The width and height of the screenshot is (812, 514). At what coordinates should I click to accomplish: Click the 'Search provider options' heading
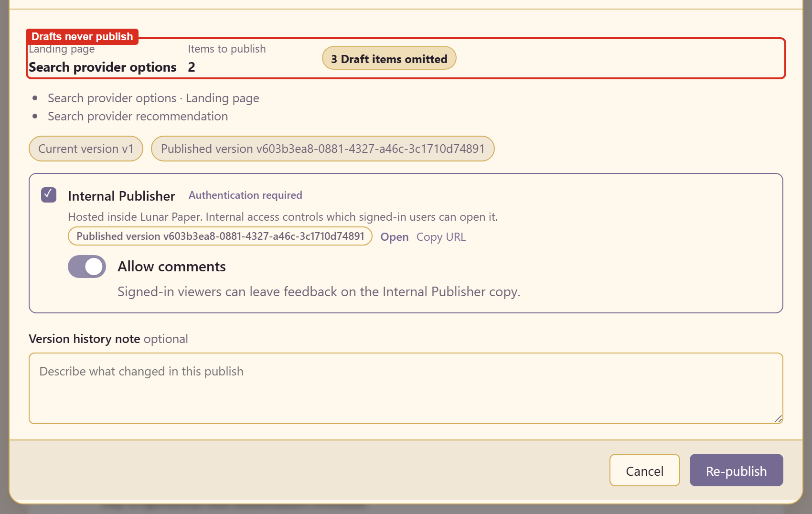point(103,67)
